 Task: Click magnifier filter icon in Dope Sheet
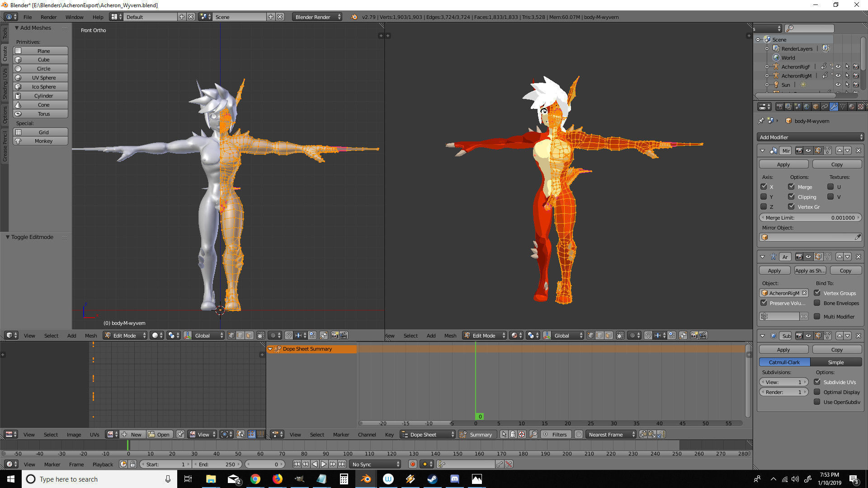(533, 434)
